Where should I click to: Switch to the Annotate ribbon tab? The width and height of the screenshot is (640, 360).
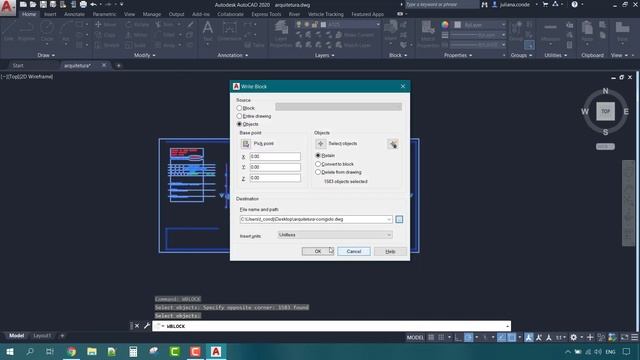[x=74, y=14]
